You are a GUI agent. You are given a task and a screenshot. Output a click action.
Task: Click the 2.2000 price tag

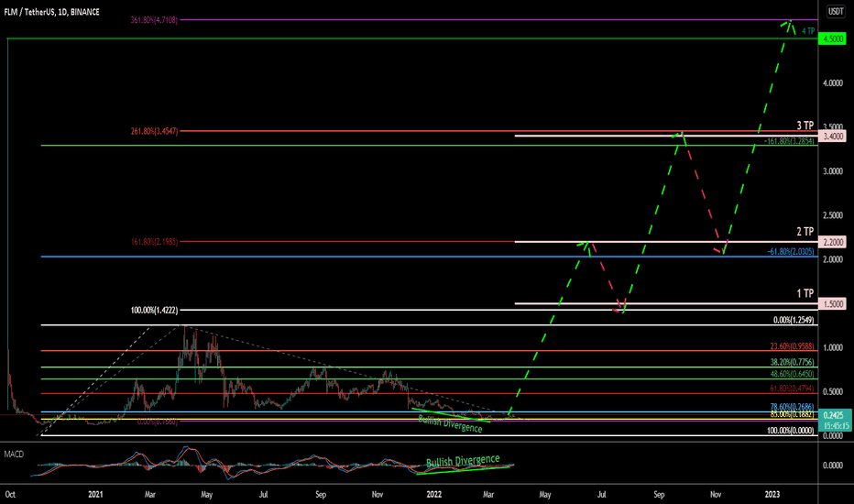click(833, 242)
